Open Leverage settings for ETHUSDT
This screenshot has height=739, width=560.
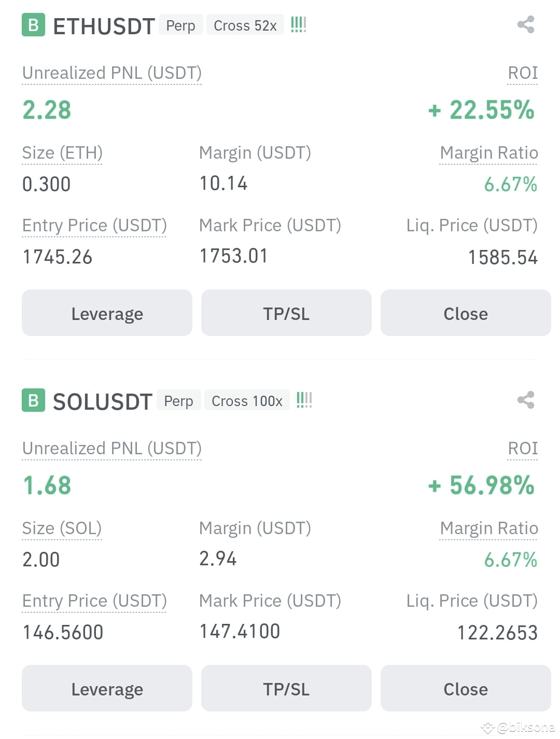point(107,313)
